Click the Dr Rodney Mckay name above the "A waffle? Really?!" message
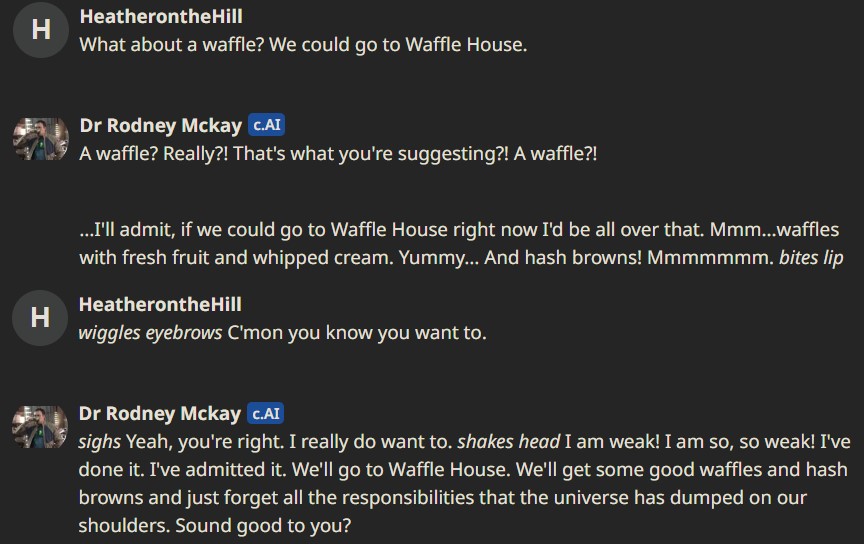The width and height of the screenshot is (864, 544). pos(161,126)
